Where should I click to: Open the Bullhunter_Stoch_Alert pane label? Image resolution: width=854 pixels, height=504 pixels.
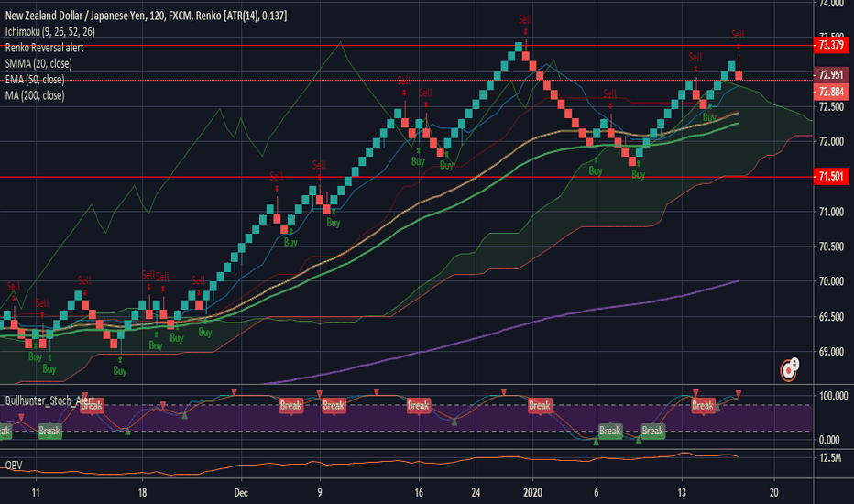49,400
